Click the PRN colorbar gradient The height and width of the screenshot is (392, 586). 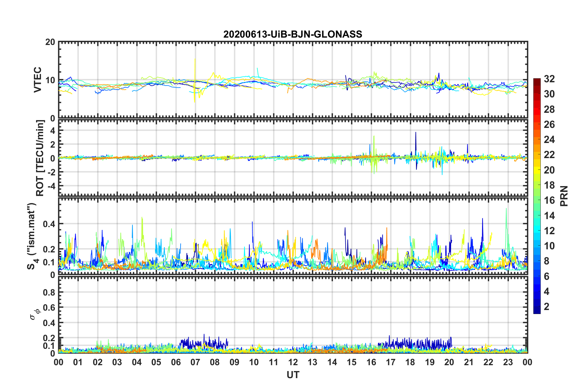[x=537, y=196]
